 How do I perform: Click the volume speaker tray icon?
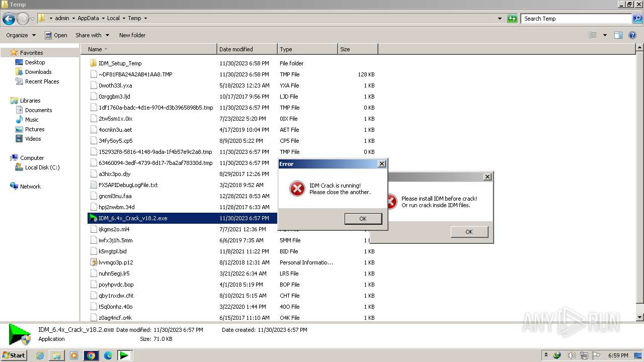coord(572,355)
